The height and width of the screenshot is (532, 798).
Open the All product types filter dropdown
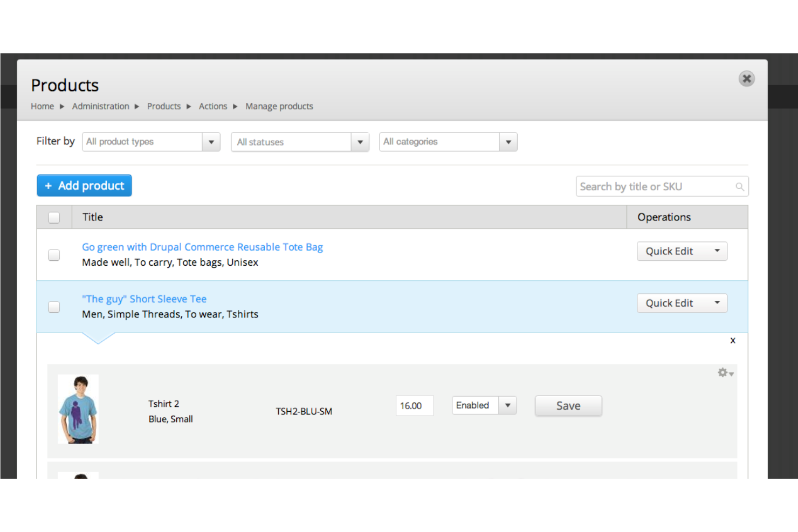[151, 142]
